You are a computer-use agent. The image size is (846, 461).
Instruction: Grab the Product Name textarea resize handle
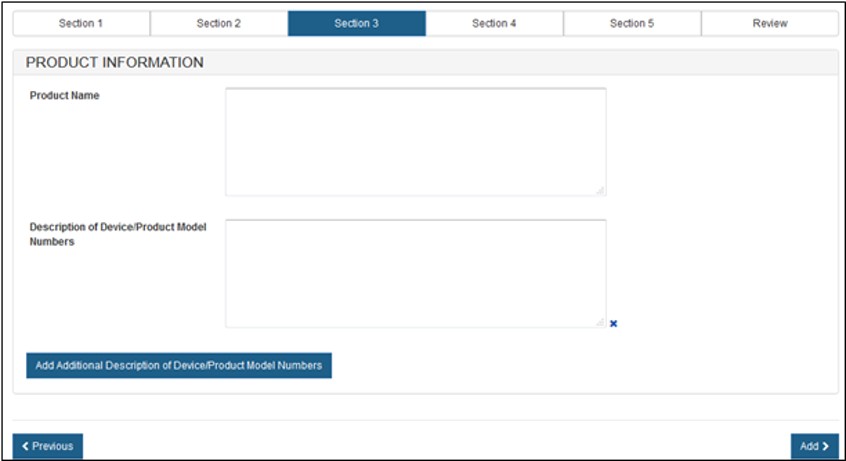coord(600,190)
